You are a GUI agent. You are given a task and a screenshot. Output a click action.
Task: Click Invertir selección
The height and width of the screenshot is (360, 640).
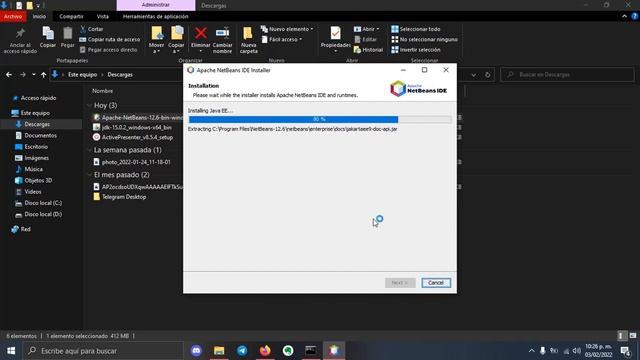tap(416, 50)
